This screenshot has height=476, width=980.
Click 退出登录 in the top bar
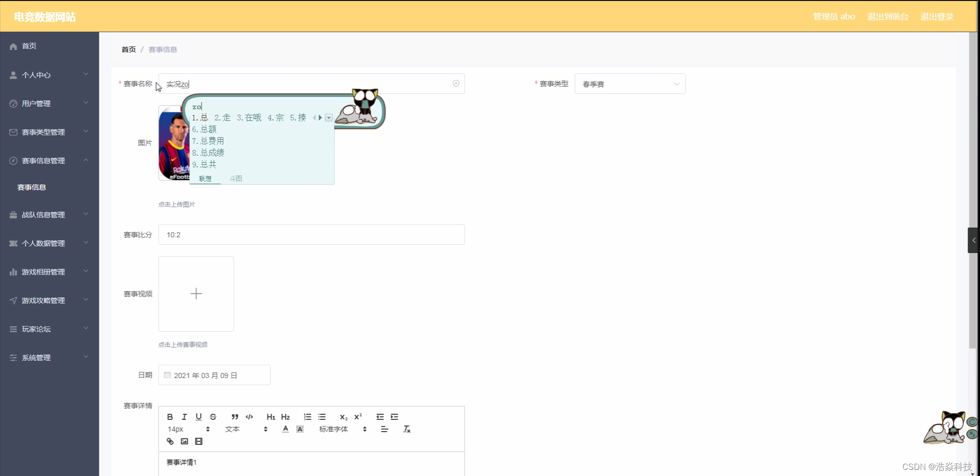tap(937, 16)
